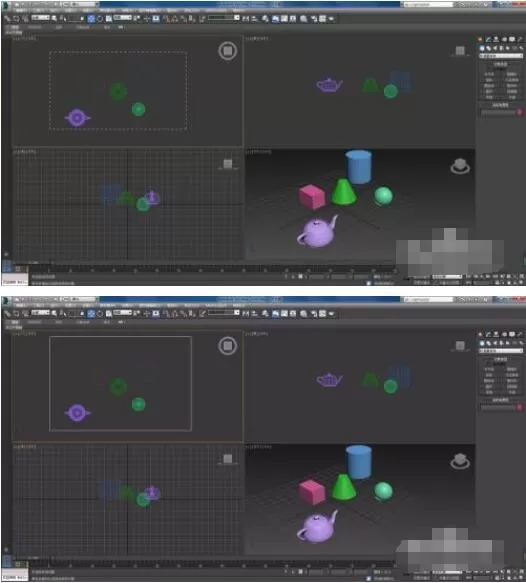Toggle Graphite ribbon button in upper screenshot
This screenshot has height=583, width=526.
[x=275, y=19]
